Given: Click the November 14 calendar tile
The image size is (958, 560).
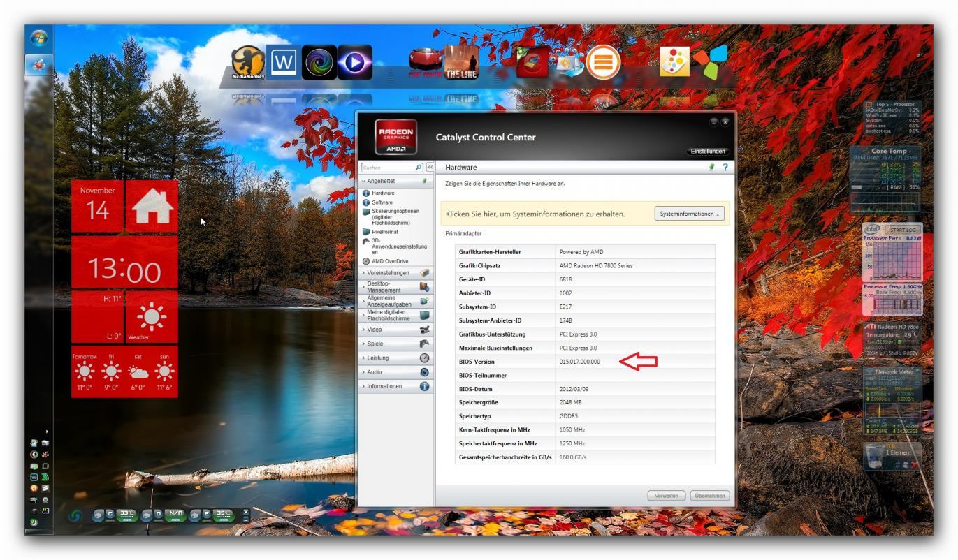Looking at the screenshot, I should pyautogui.click(x=97, y=206).
